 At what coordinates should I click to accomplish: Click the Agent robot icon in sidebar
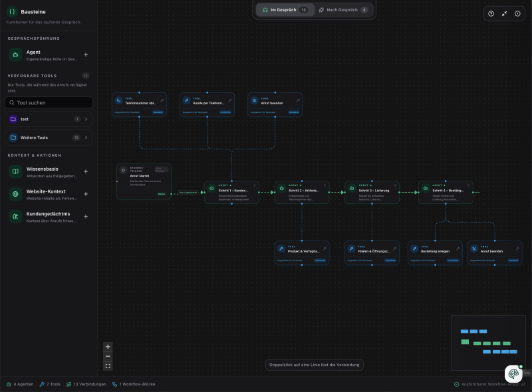15,54
